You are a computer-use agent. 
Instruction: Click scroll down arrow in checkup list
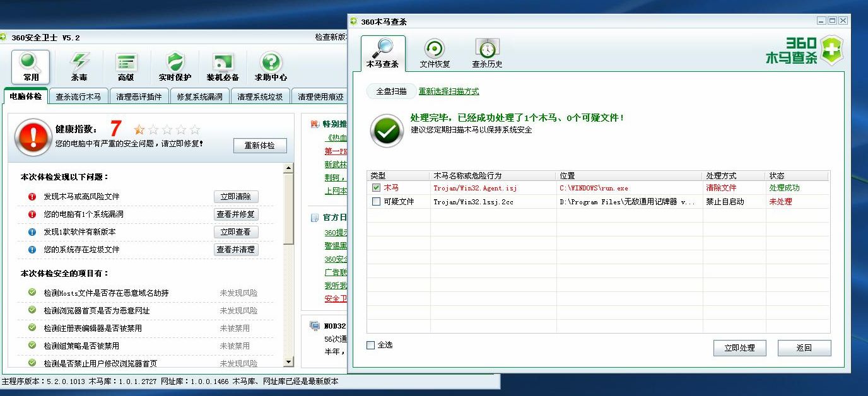click(289, 362)
